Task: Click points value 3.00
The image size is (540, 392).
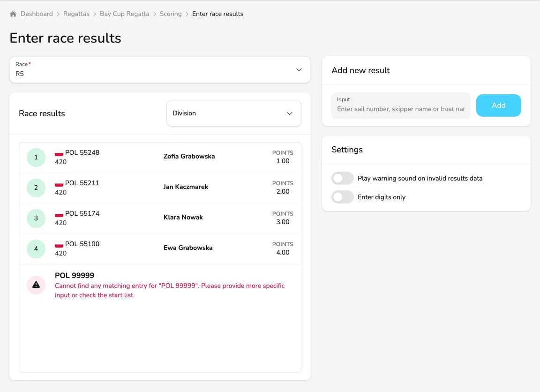Action: [x=283, y=222]
